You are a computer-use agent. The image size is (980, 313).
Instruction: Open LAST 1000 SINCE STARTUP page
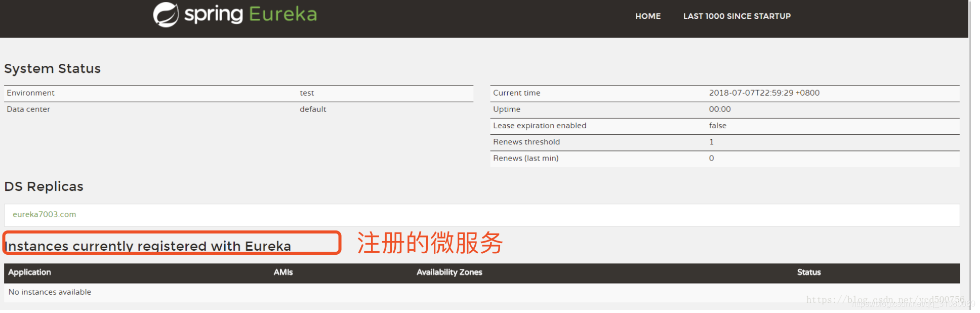[x=737, y=16]
